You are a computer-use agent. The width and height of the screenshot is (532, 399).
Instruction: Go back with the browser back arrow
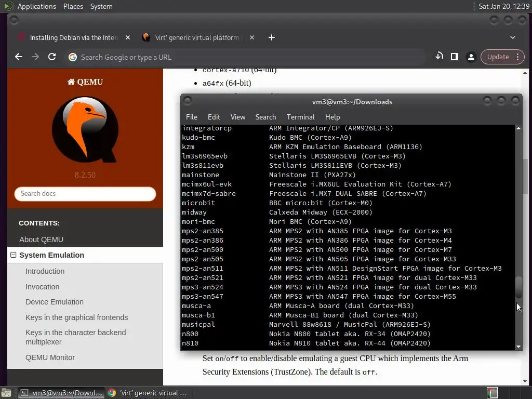point(19,57)
